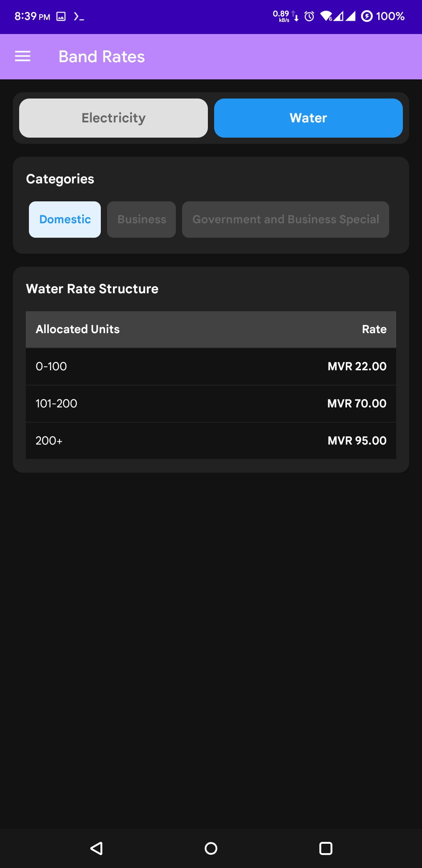Tap the Allocated Units column header
Screen dimensions: 422x868
78,329
